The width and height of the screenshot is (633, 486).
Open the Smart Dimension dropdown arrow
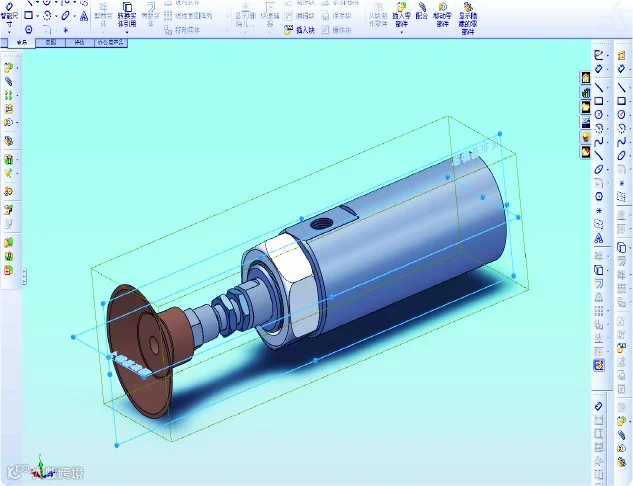(9, 32)
